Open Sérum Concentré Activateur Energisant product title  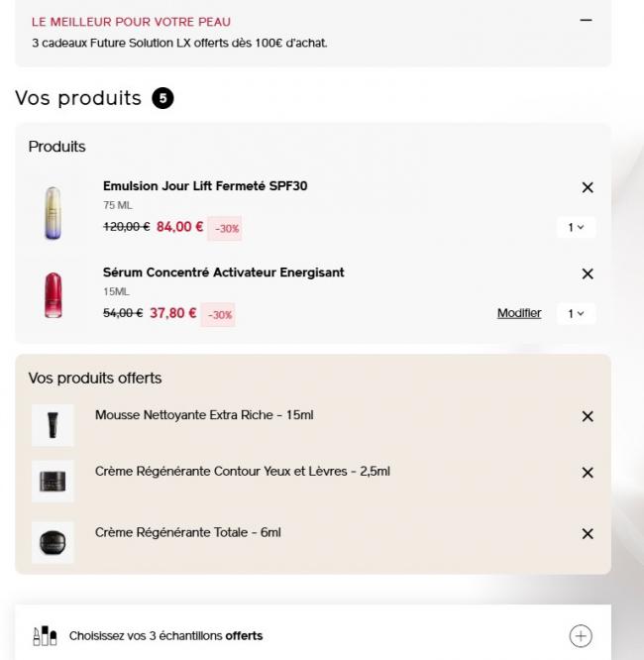(x=223, y=273)
